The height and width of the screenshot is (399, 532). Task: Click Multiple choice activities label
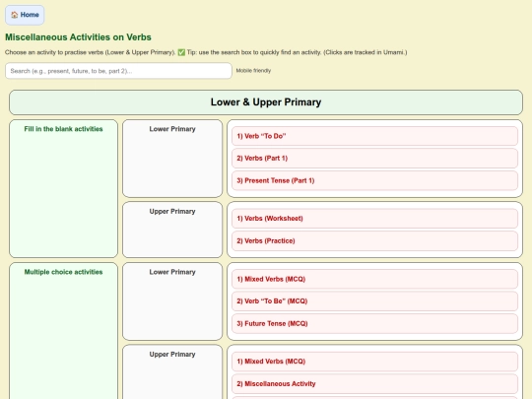63,272
